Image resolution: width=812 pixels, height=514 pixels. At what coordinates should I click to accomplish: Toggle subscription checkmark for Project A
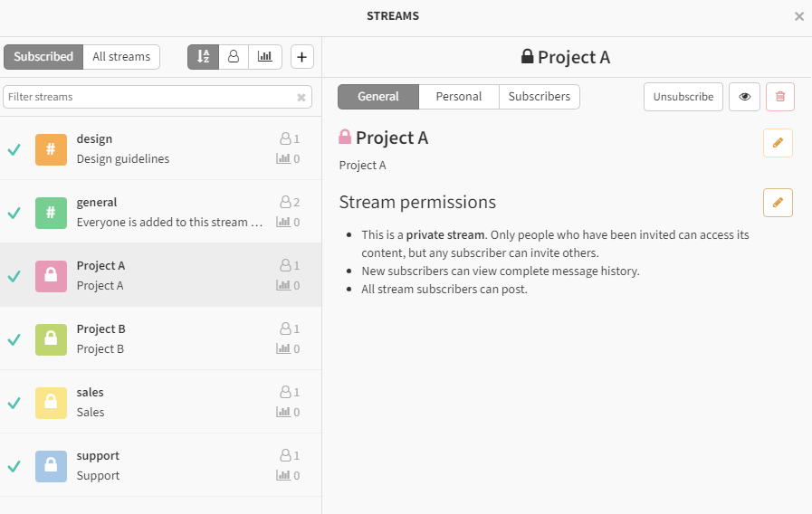pos(14,276)
